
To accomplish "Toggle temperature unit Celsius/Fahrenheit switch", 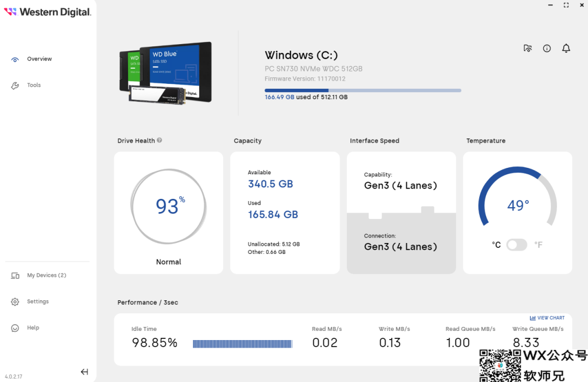I will [x=517, y=245].
